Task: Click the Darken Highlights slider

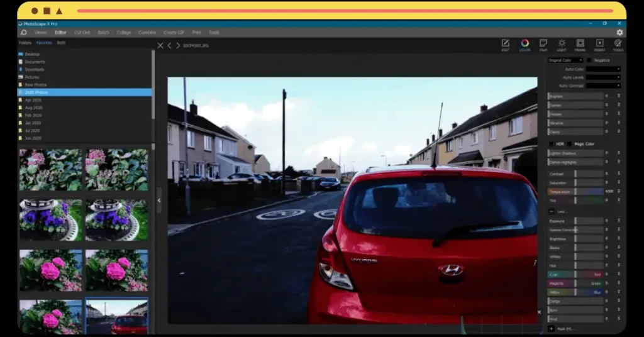Action: (x=575, y=162)
